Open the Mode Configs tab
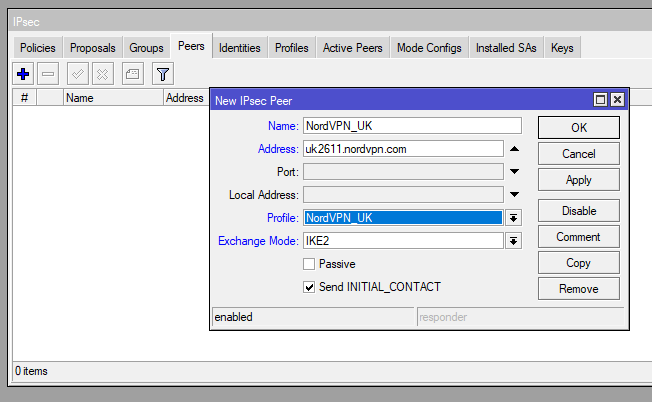This screenshot has height=402, width=652. click(x=429, y=48)
